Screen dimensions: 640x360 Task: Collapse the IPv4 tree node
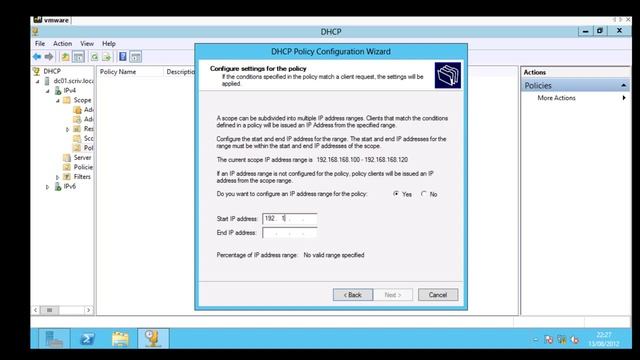(x=48, y=91)
